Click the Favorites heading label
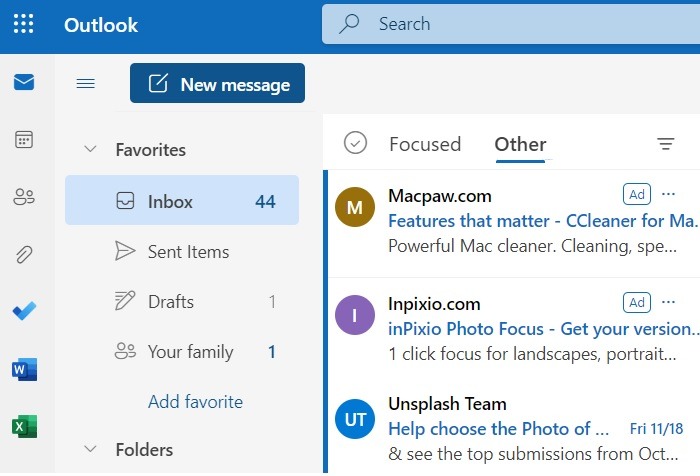This screenshot has width=700, height=476. pyautogui.click(x=150, y=150)
